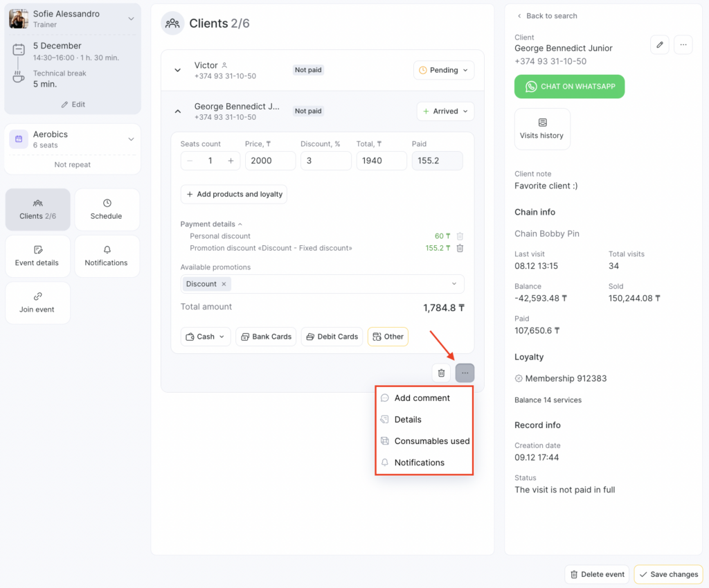Click Save changes
Image resolution: width=709 pixels, height=588 pixels.
pyautogui.click(x=668, y=574)
